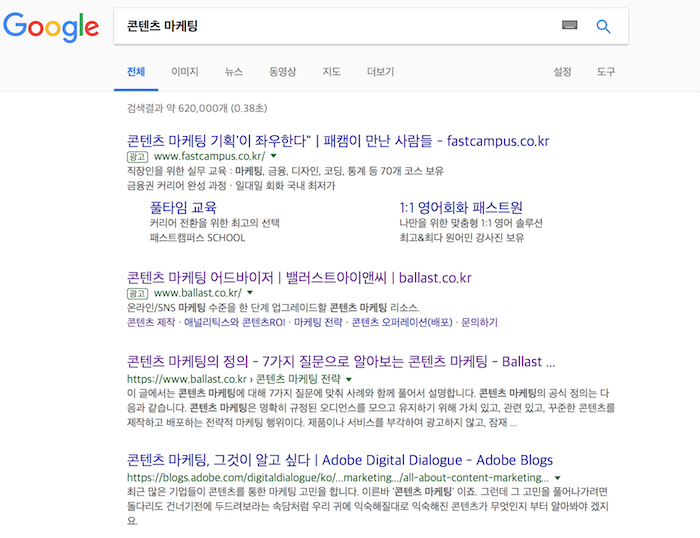Open the 1:1 영어회화 패스트원 sitelink

[x=461, y=208]
